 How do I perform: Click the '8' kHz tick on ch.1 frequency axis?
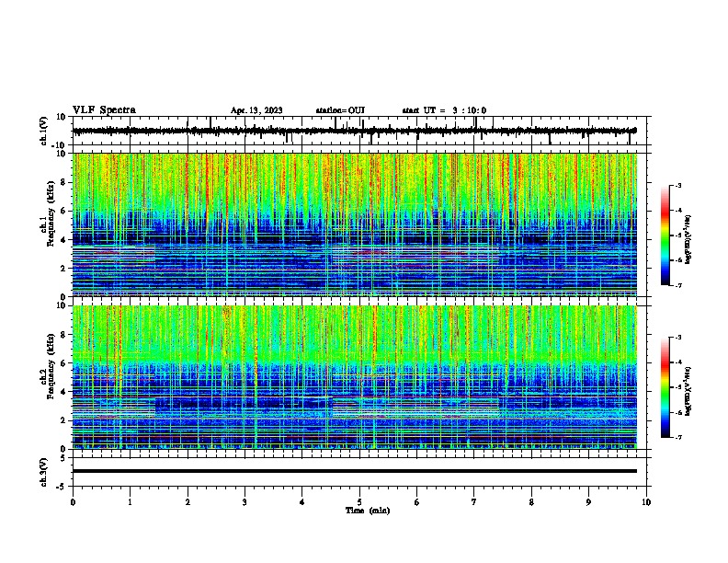64,182
